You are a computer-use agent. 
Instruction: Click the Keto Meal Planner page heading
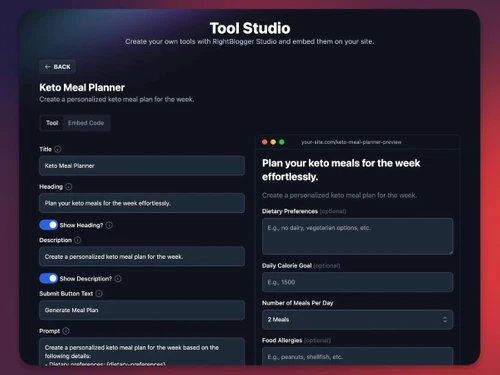pos(82,88)
